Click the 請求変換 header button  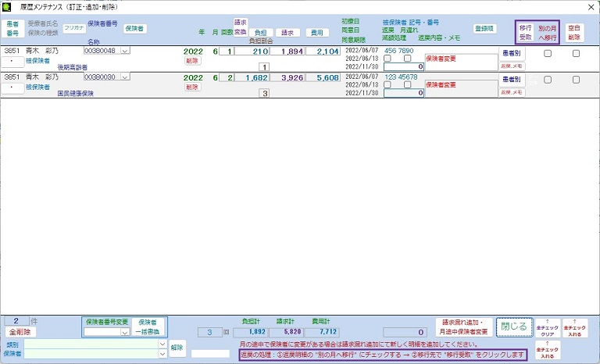(241, 27)
